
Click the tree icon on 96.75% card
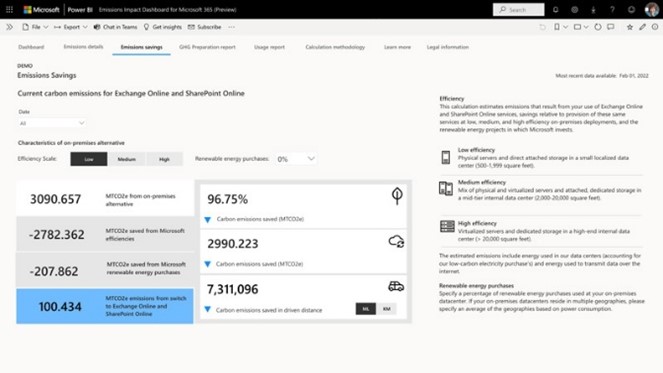click(x=397, y=196)
